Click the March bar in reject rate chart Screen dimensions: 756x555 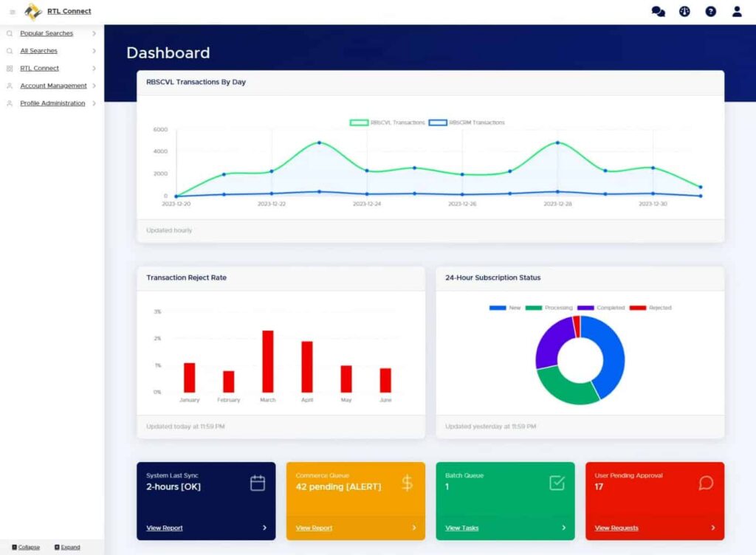click(x=267, y=362)
